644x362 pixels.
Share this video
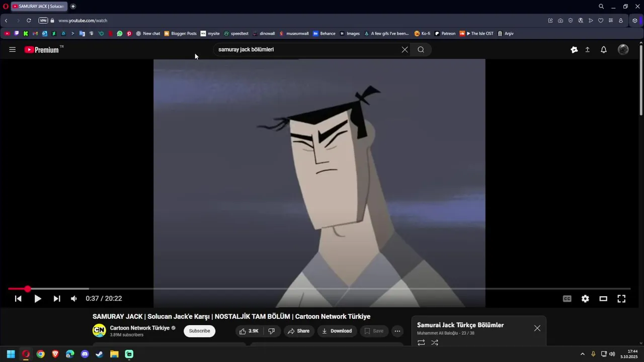tap(298, 331)
